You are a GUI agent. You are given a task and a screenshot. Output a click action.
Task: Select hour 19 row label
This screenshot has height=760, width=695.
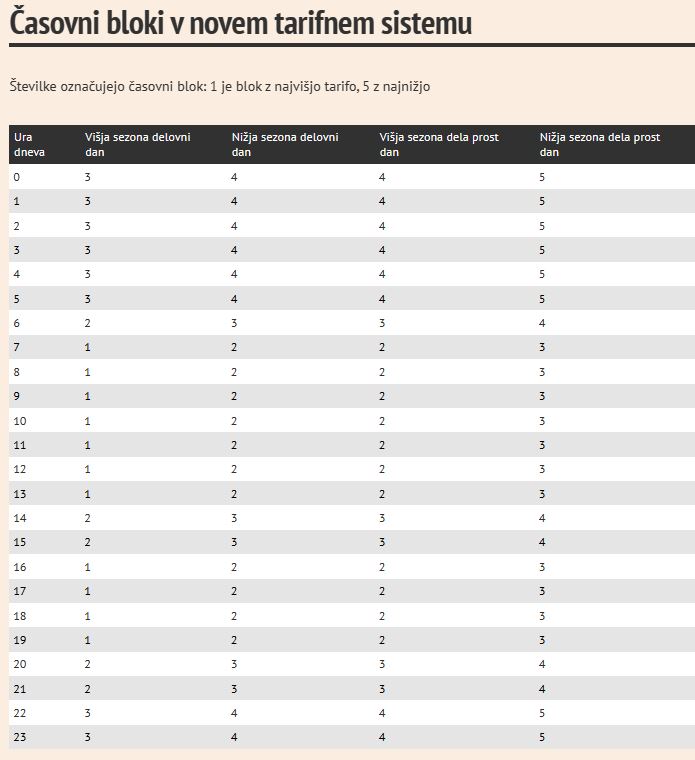tap(20, 640)
